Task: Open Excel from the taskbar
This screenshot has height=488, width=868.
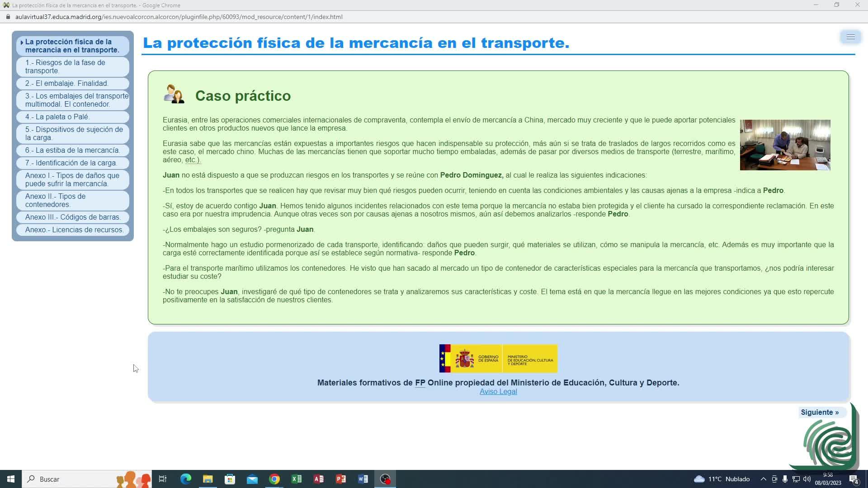Action: point(297,479)
